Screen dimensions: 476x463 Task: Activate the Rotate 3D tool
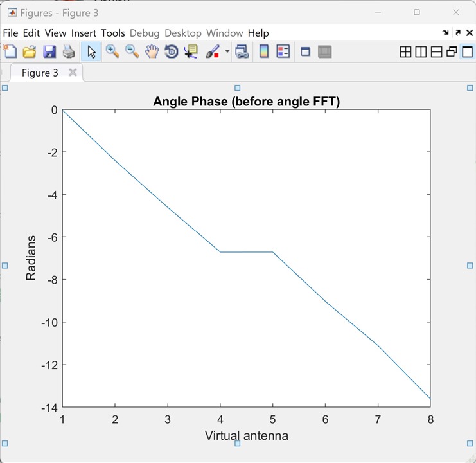(x=172, y=51)
